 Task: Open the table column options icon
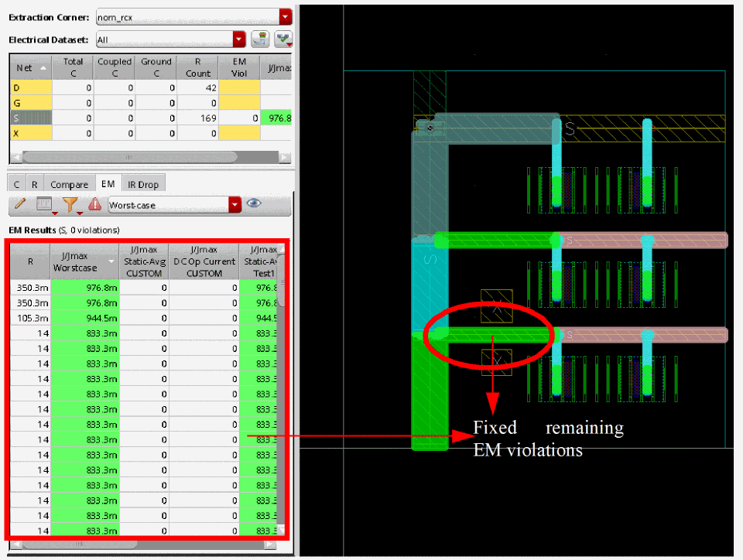tap(45, 205)
